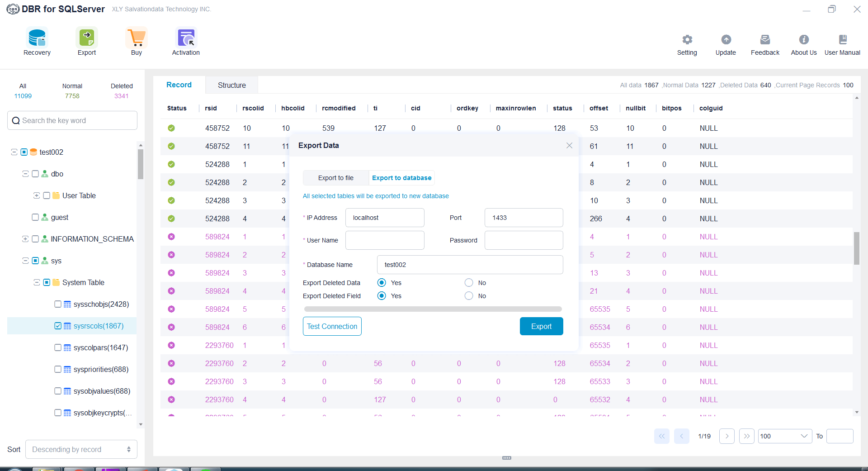Open the page size 100 dropdown
This screenshot has width=868, height=471.
point(785,436)
